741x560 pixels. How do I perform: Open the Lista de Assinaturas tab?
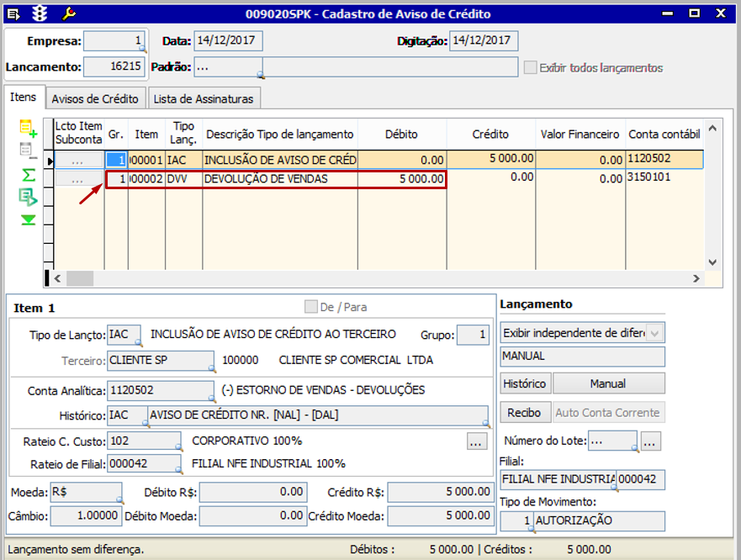[203, 98]
